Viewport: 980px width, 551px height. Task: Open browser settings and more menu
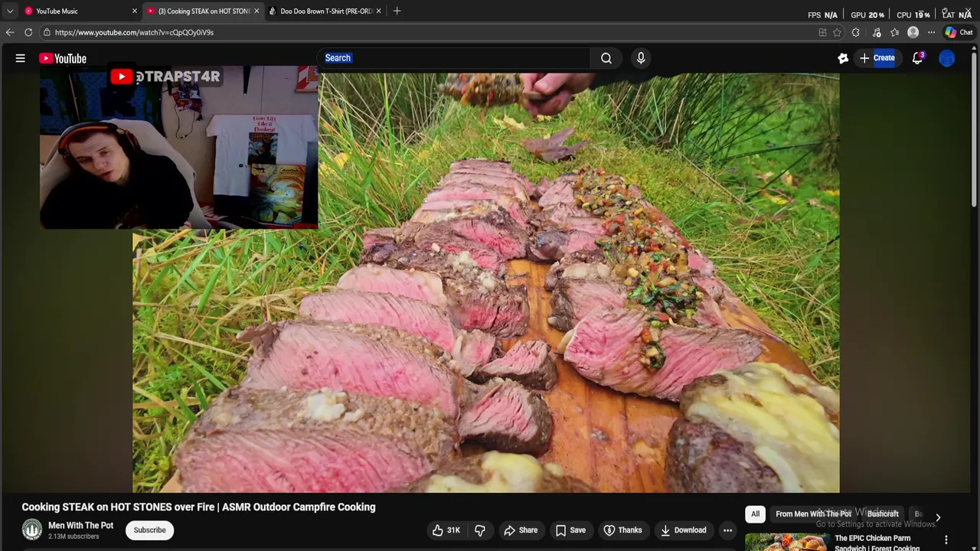pyautogui.click(x=931, y=32)
